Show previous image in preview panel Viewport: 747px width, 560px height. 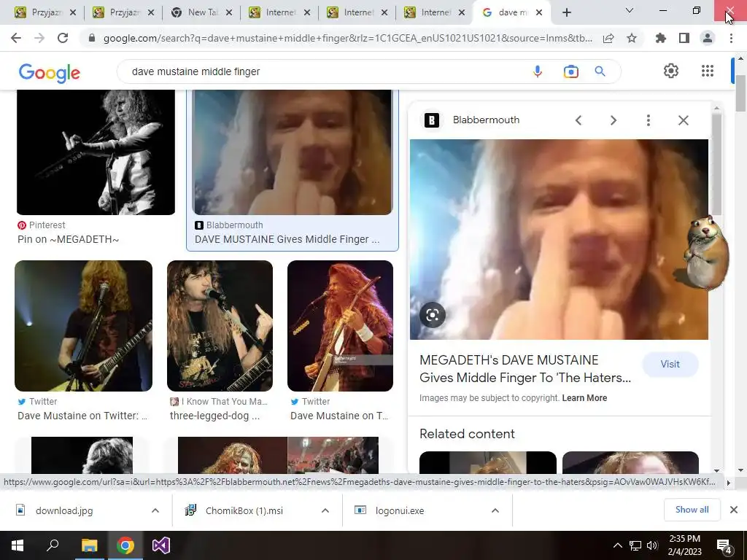click(578, 120)
